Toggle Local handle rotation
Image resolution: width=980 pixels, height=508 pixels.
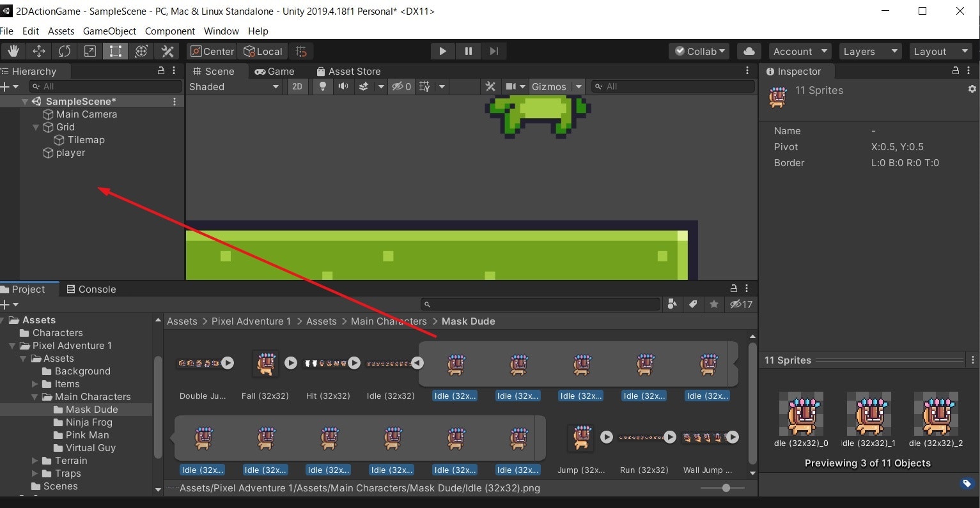click(263, 51)
